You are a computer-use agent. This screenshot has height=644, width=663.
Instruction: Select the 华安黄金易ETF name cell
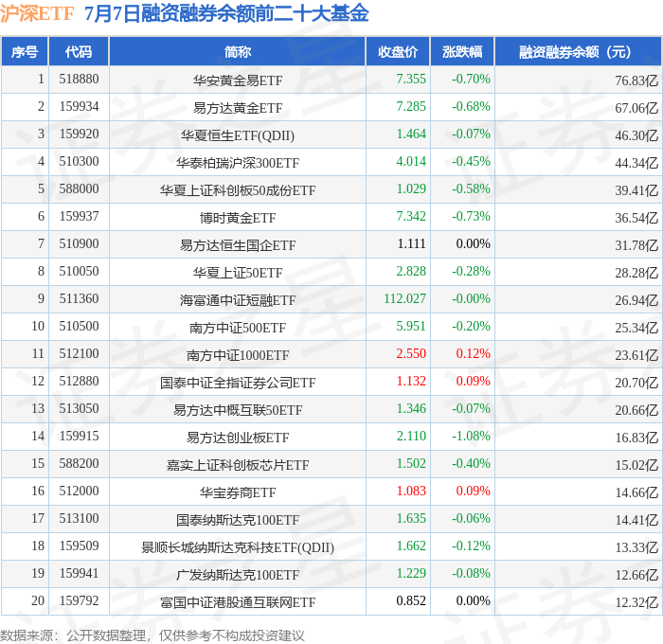click(x=237, y=80)
